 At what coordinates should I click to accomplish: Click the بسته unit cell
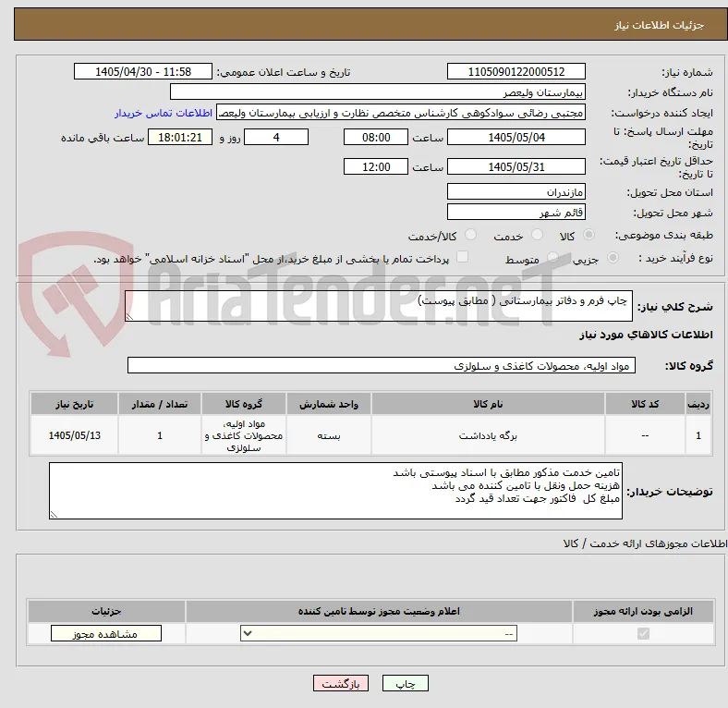tap(329, 435)
